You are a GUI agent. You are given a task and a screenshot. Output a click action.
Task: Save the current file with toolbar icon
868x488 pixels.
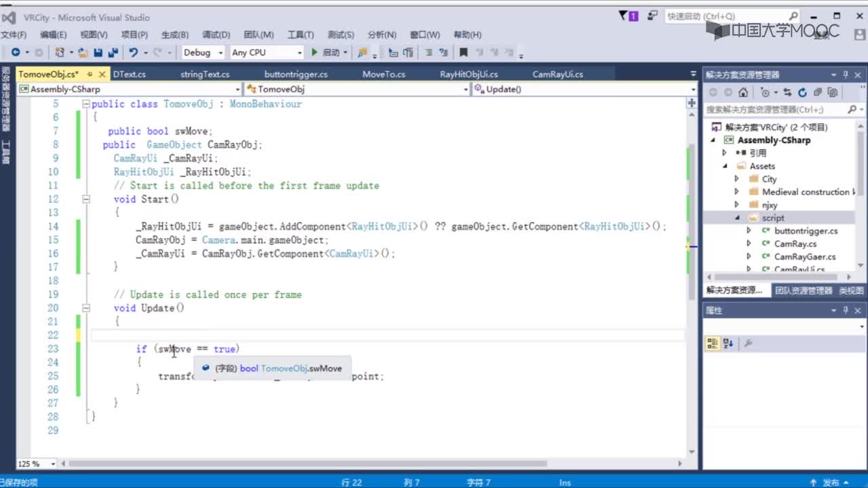tap(98, 52)
